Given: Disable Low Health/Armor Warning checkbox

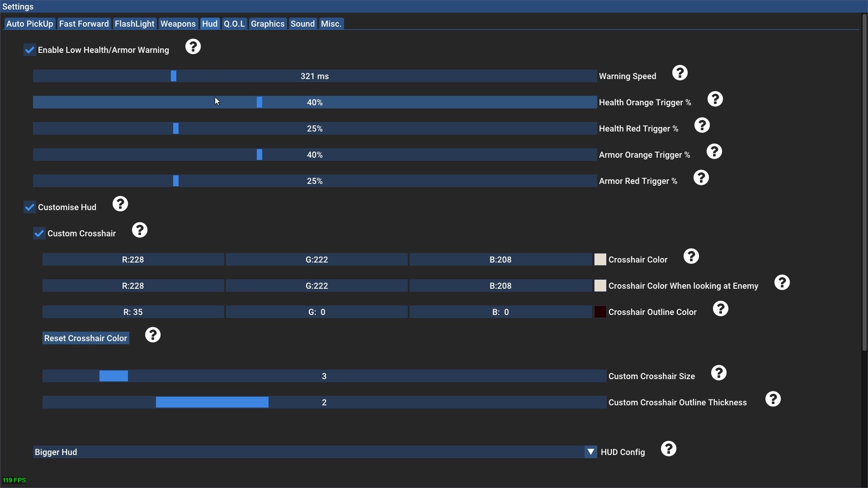Looking at the screenshot, I should click(x=30, y=50).
